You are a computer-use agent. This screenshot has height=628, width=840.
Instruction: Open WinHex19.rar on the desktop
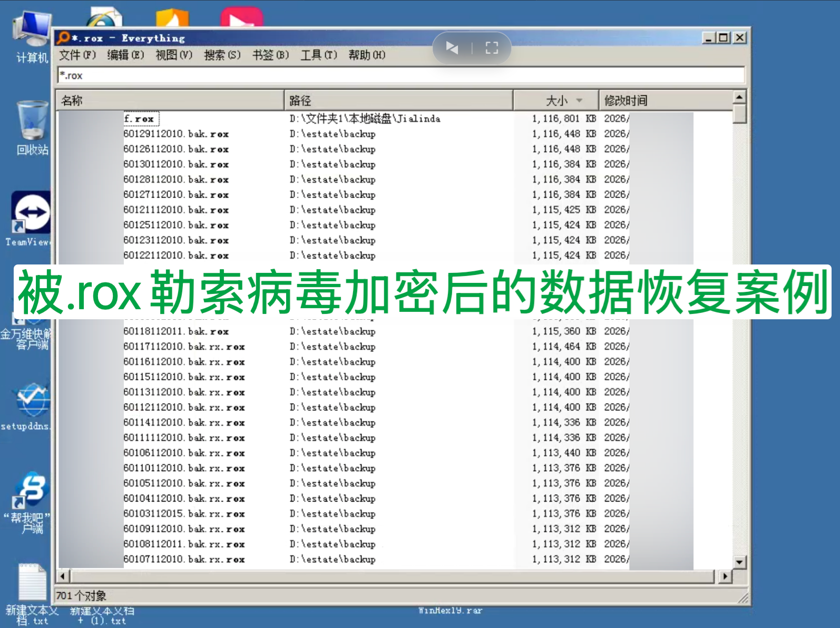coord(450,611)
